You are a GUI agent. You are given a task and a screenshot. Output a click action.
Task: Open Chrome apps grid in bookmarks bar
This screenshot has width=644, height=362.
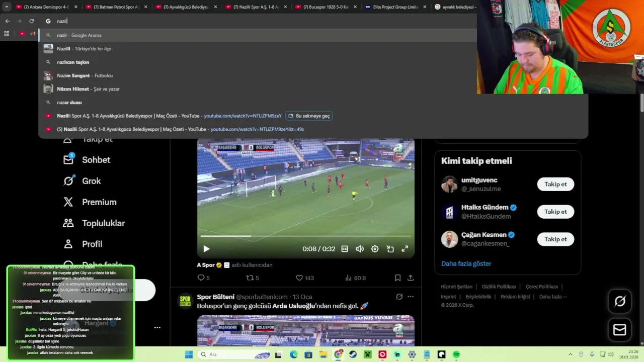(7, 34)
